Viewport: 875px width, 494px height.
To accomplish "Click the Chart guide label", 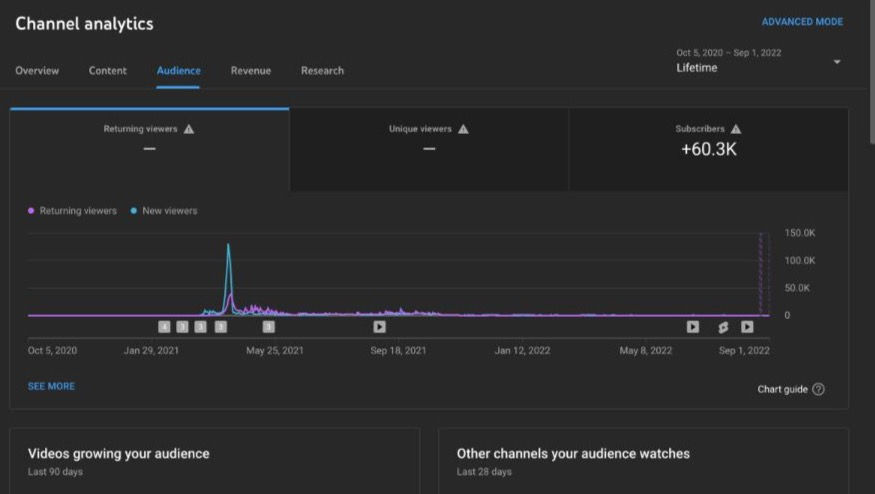I will tap(782, 390).
